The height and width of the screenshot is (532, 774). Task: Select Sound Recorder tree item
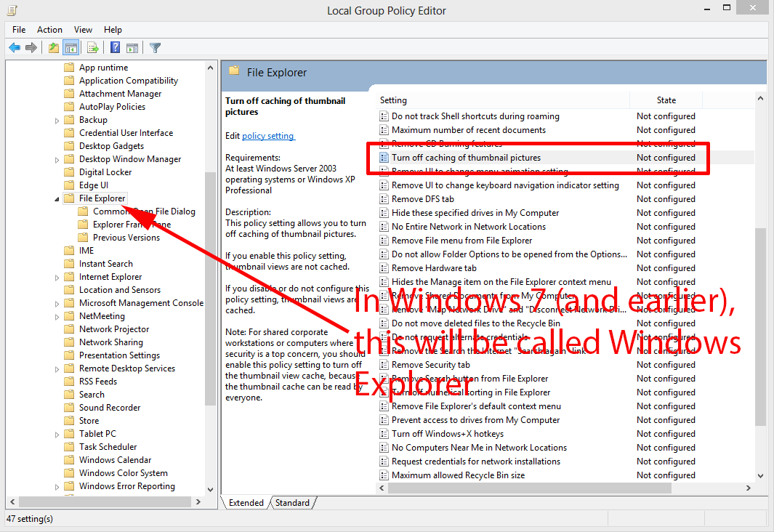tap(110, 407)
